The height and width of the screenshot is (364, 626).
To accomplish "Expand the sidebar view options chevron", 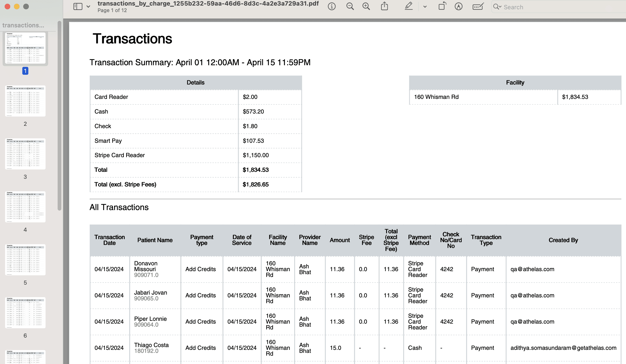I will [x=88, y=7].
